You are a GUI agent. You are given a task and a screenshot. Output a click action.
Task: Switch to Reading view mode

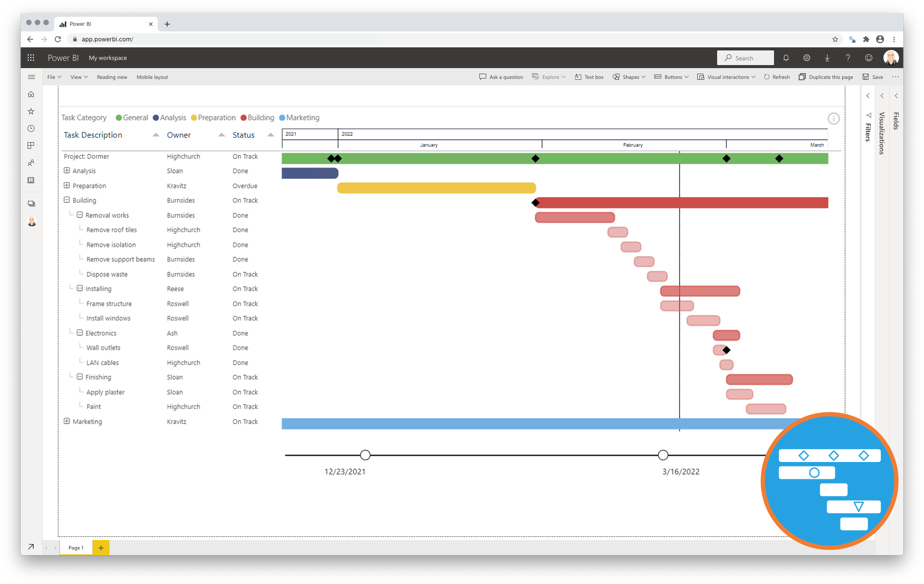[112, 76]
